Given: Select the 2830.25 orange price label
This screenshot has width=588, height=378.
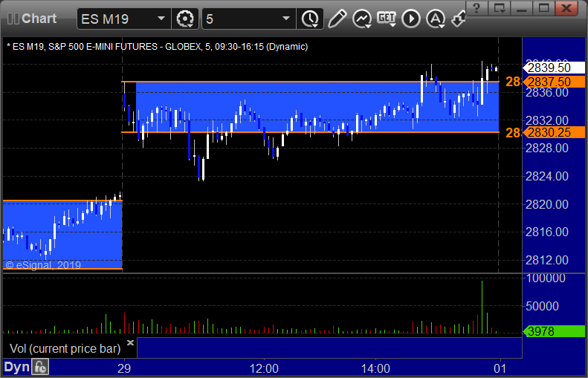Looking at the screenshot, I should (x=554, y=132).
